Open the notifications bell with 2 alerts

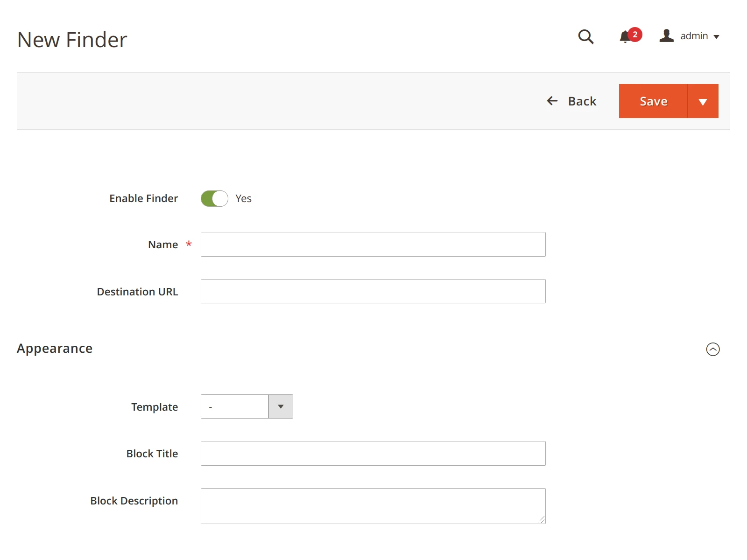point(625,37)
